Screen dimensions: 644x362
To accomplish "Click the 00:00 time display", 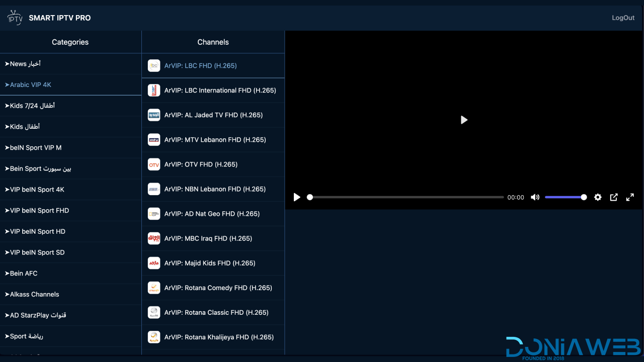I will coord(516,198).
